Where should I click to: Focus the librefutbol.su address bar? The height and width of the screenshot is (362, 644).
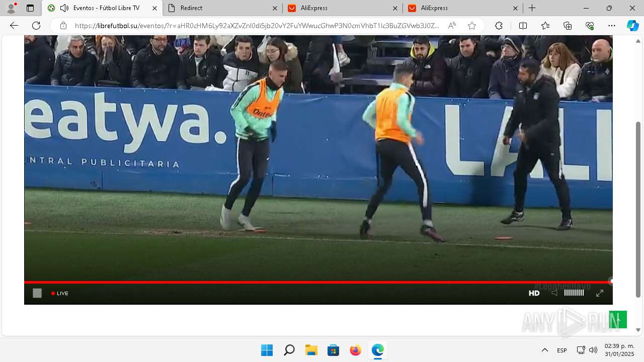257,26
